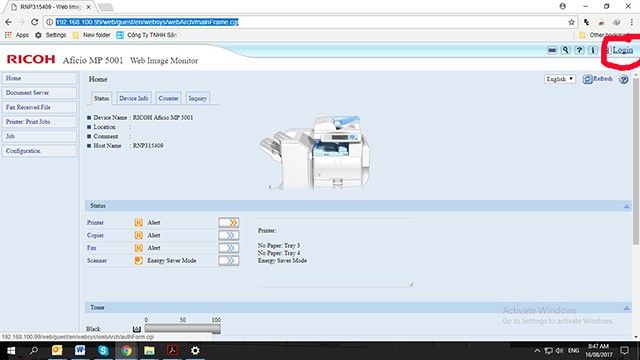Go to Home in left sidebar
This screenshot has height=360, width=640.
(x=39, y=78)
